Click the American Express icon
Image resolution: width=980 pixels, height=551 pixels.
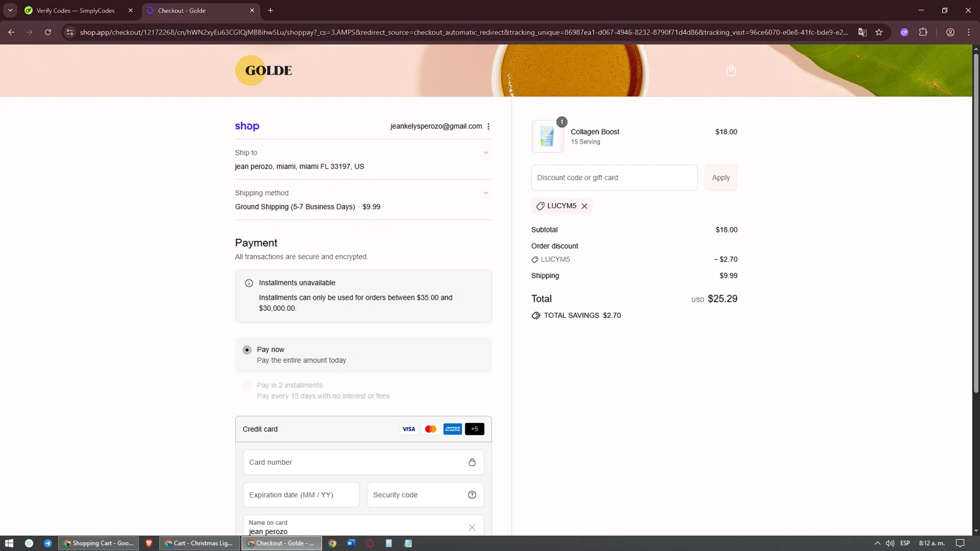453,429
